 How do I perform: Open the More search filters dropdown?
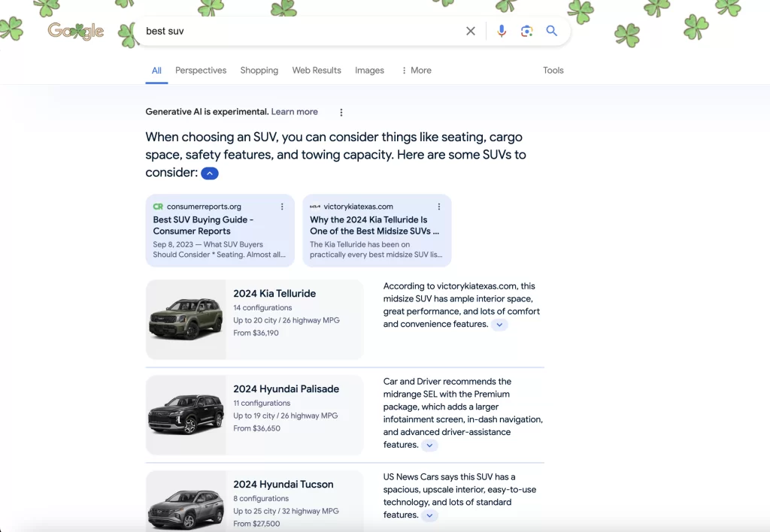417,70
